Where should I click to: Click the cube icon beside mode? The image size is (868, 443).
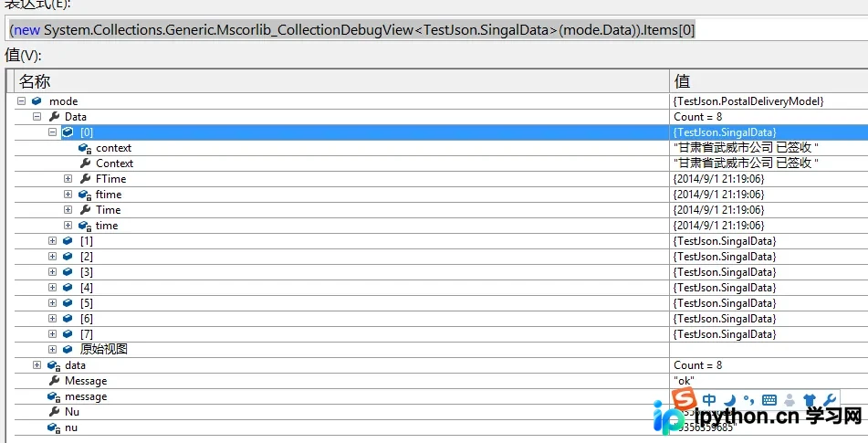pyautogui.click(x=37, y=100)
